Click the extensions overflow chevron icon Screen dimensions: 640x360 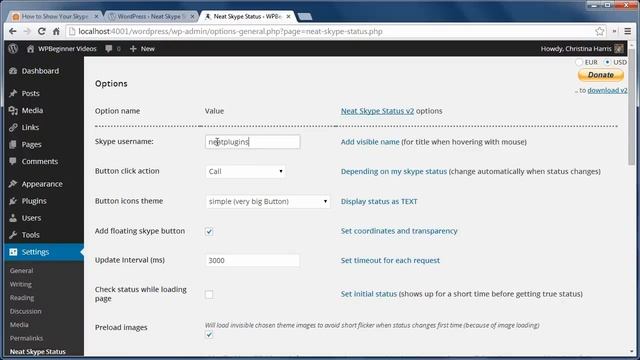pyautogui.click(x=614, y=31)
